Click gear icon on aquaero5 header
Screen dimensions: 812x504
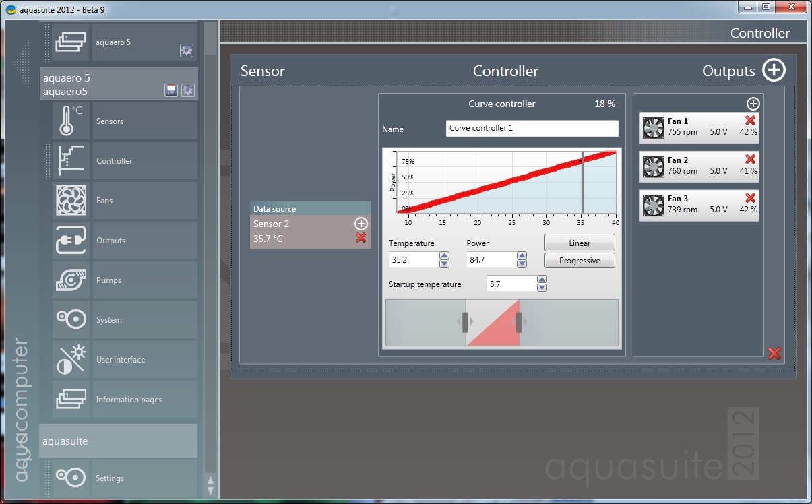[x=188, y=90]
